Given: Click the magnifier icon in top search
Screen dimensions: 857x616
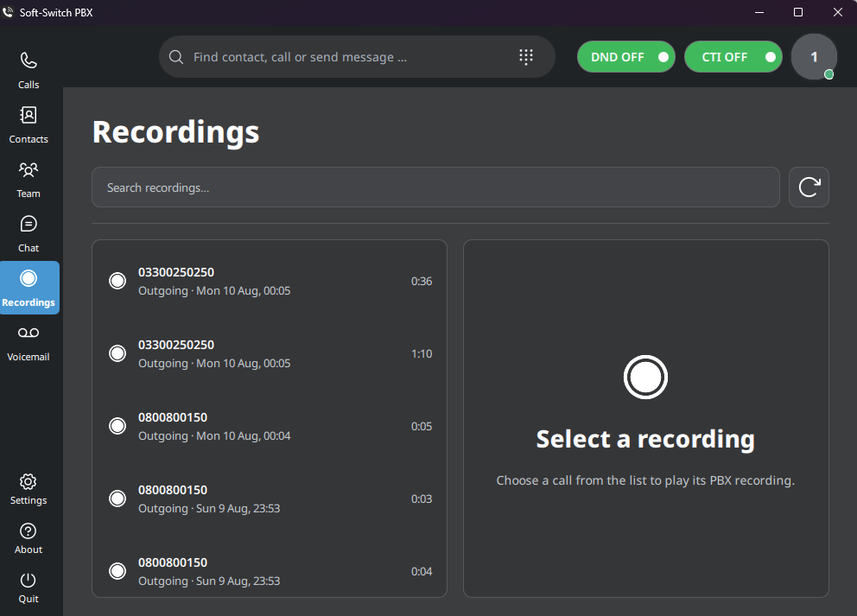Looking at the screenshot, I should coord(176,57).
